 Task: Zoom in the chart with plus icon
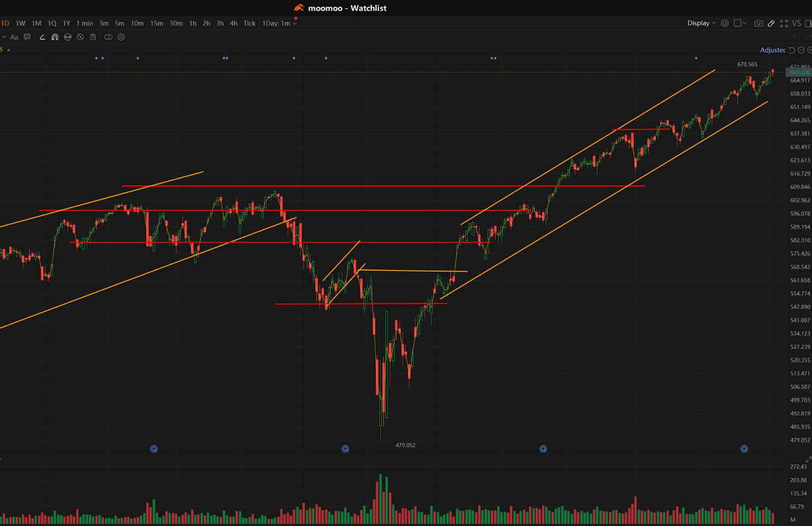(810, 50)
